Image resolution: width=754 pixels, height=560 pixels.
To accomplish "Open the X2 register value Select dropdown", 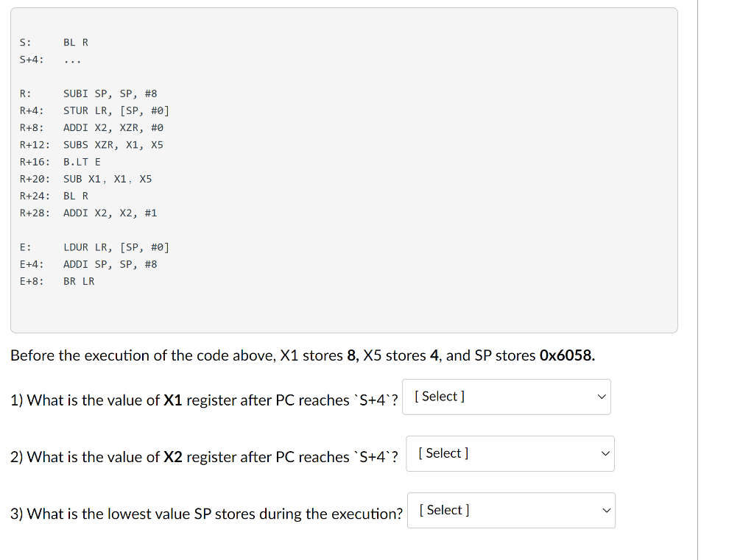I will pyautogui.click(x=510, y=453).
